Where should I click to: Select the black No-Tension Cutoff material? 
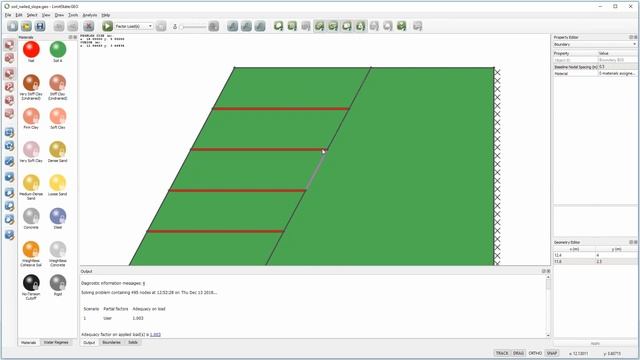[x=31, y=283]
